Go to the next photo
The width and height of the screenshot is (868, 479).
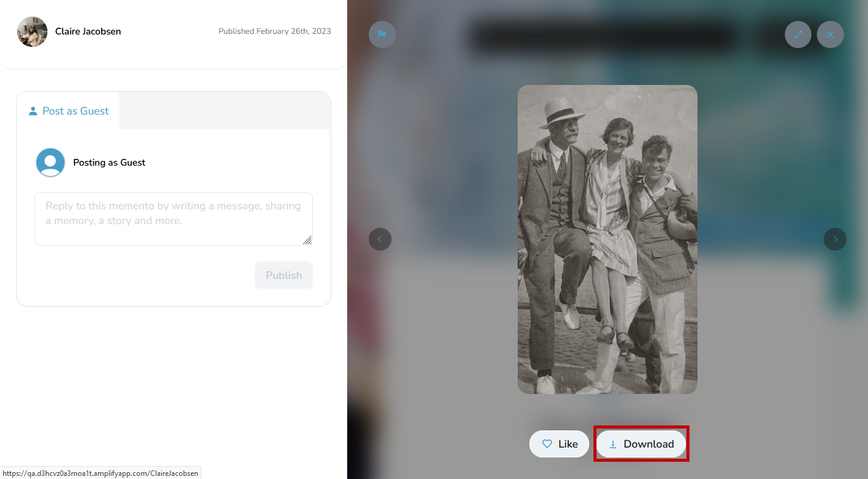point(835,239)
